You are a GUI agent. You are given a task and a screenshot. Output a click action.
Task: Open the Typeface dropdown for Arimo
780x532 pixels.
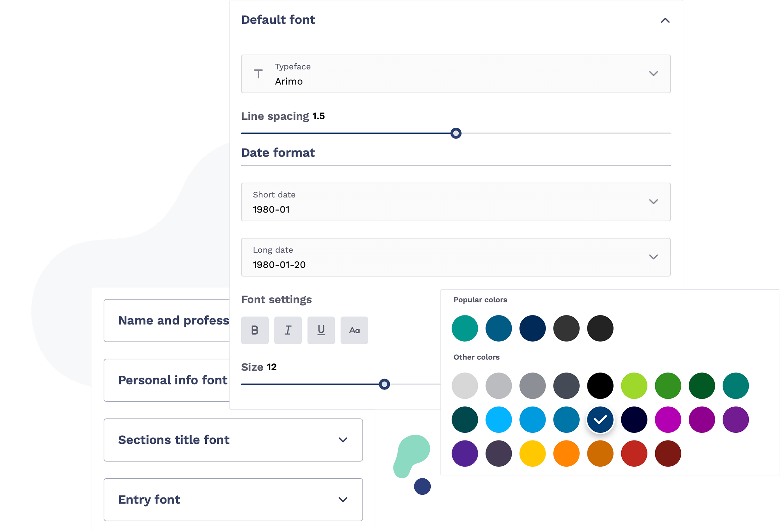(x=653, y=74)
